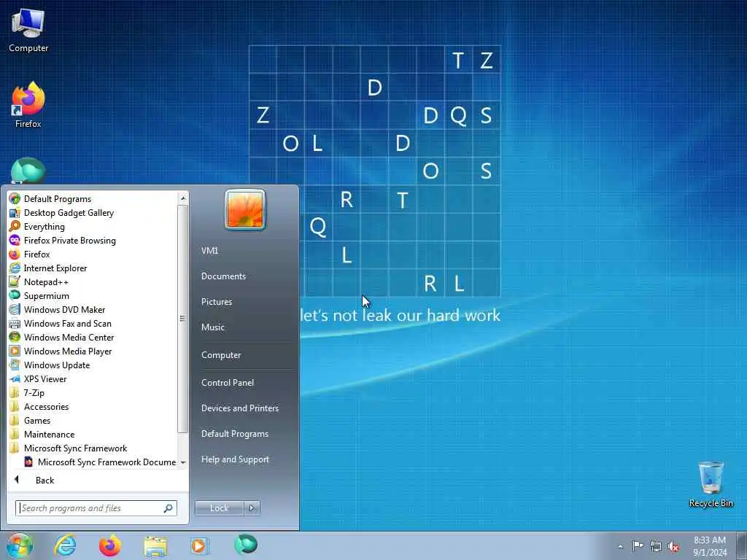Click the Lock button
The height and width of the screenshot is (560, 747).
[x=219, y=508]
